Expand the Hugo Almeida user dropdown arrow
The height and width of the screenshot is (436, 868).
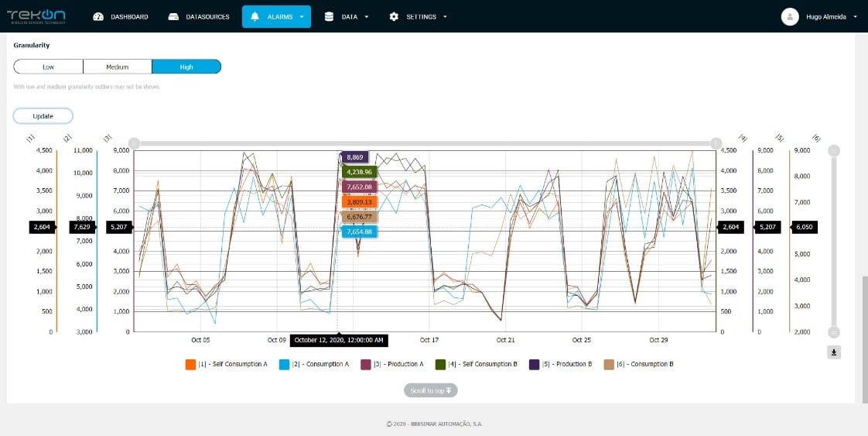click(x=855, y=17)
